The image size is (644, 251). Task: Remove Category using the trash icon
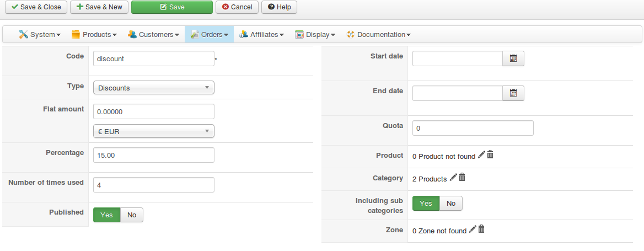click(462, 178)
